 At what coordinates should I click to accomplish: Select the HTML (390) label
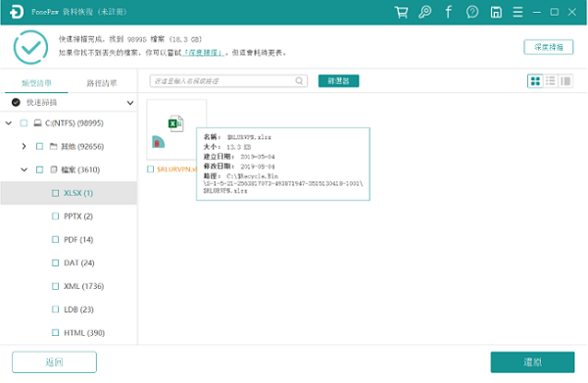coord(84,332)
